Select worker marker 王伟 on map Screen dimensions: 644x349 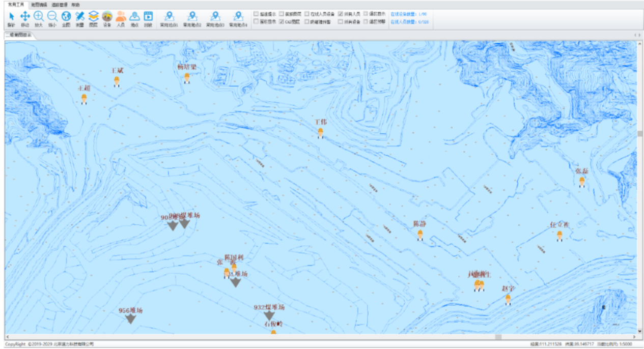320,133
